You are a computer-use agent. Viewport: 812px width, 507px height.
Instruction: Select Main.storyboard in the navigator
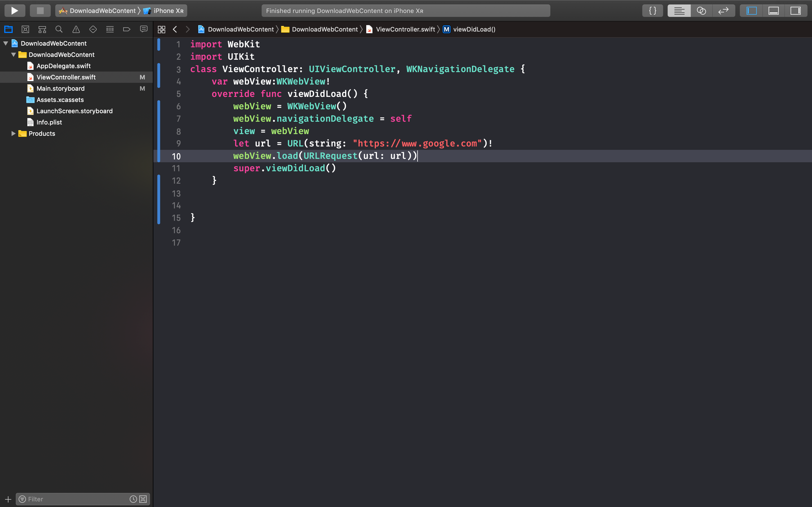60,88
